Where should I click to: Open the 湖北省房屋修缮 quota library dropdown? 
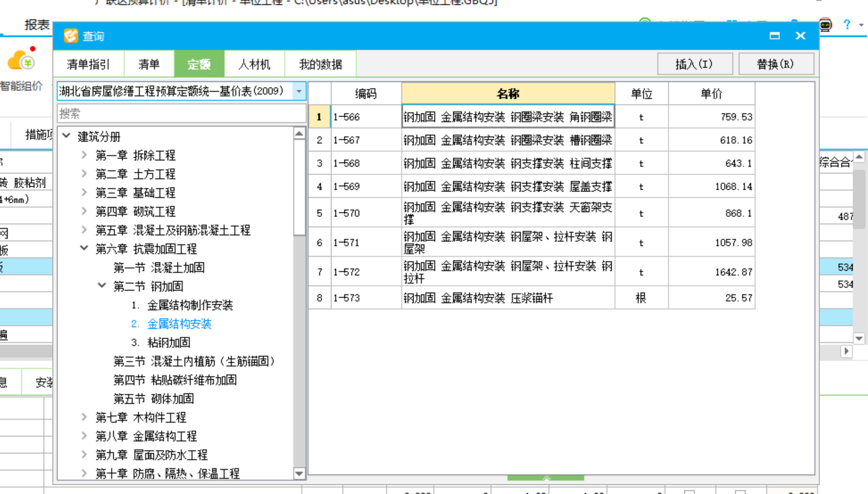pyautogui.click(x=299, y=92)
